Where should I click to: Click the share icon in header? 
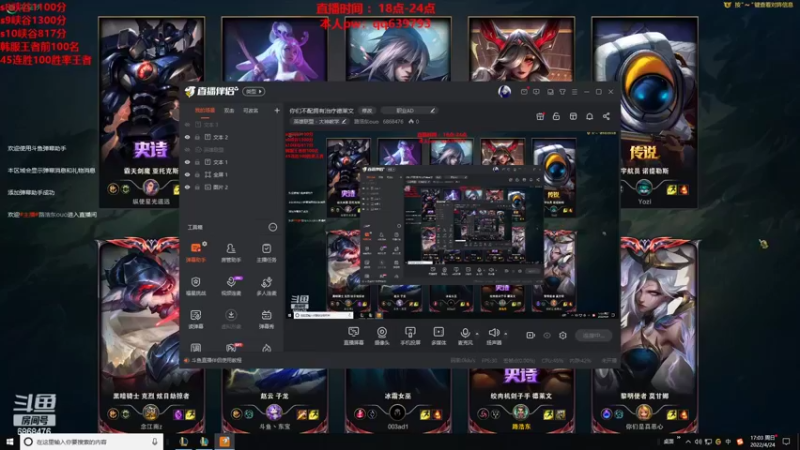pyautogui.click(x=606, y=116)
